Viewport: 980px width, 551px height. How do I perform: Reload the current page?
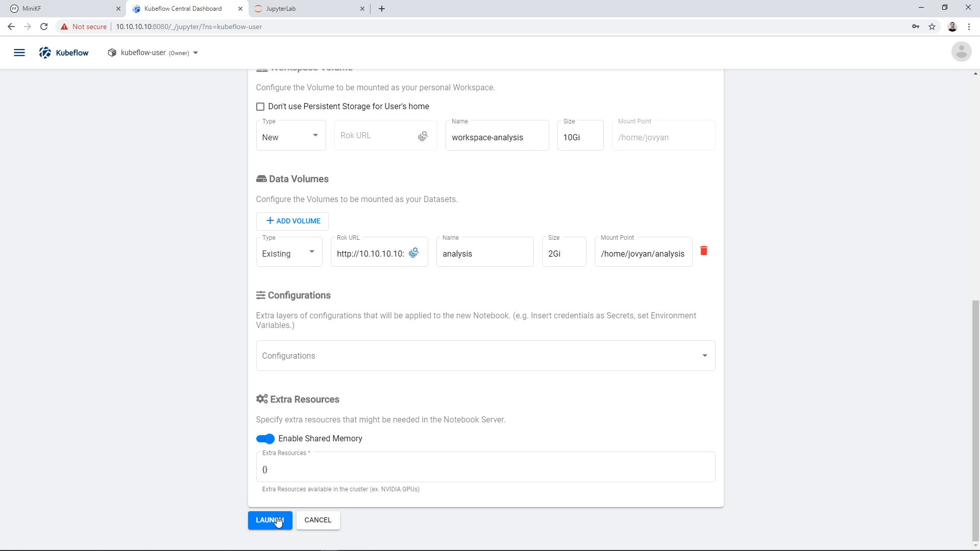(x=44, y=27)
